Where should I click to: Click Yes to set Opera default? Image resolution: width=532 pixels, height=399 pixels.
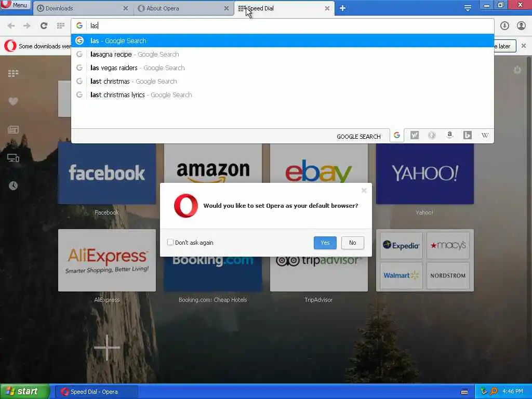(x=325, y=243)
